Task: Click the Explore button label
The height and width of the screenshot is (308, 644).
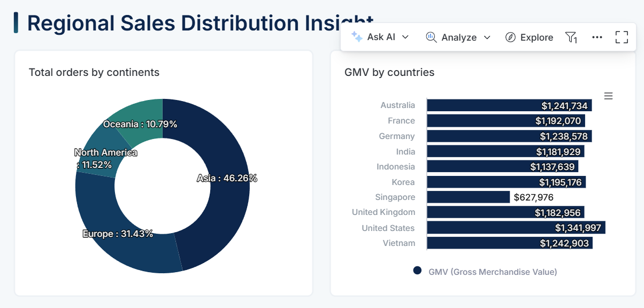Action: tap(536, 37)
